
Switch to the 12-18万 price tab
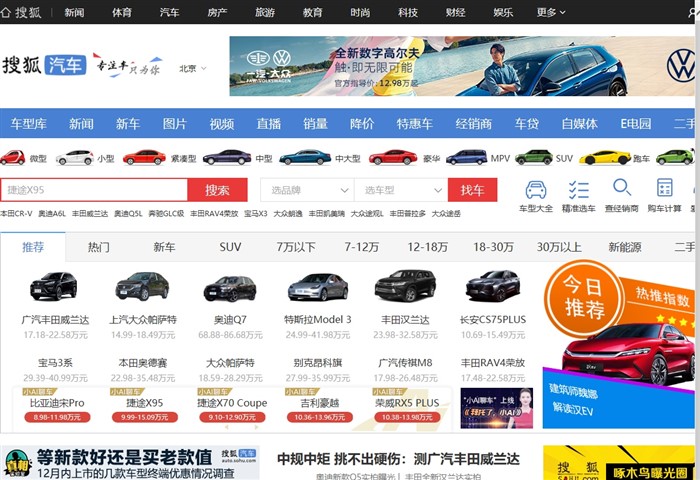click(x=427, y=247)
